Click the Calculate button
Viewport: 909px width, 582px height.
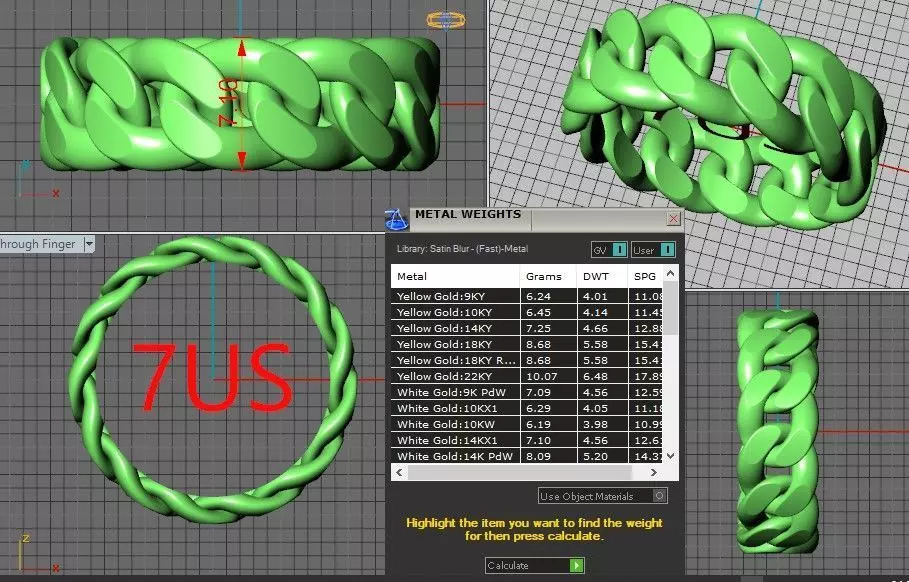point(535,565)
